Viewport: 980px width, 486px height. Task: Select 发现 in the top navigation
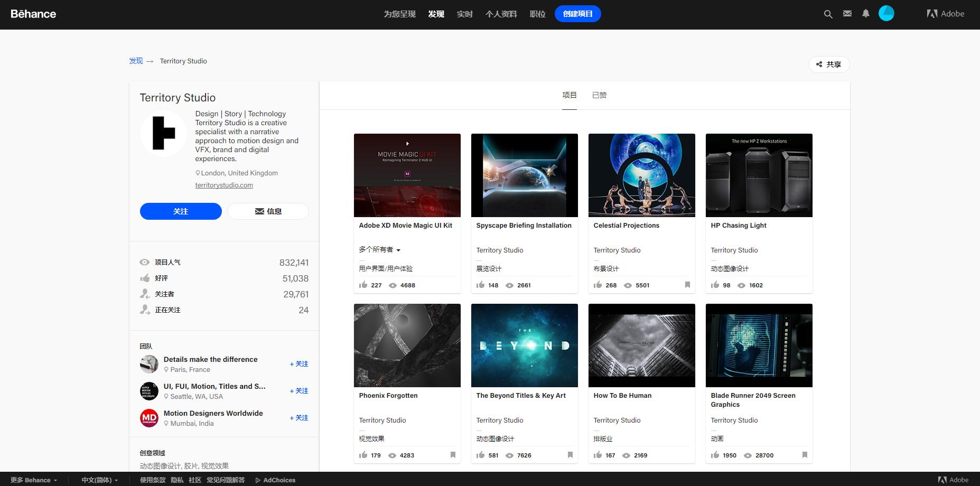tap(436, 14)
